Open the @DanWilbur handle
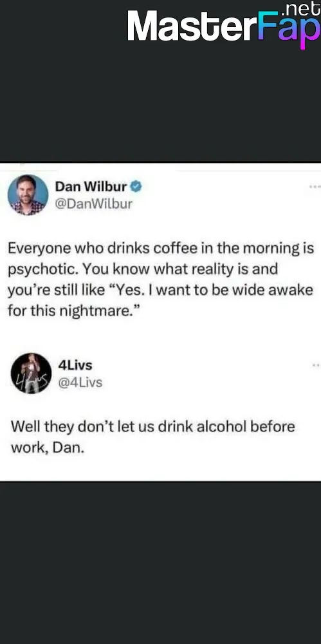 93,204
